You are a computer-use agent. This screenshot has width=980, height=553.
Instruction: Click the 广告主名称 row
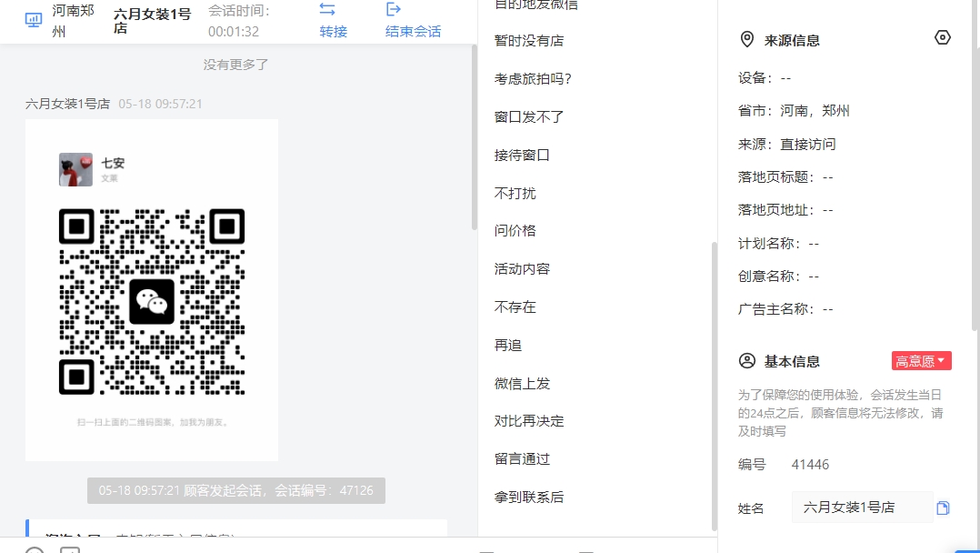785,309
